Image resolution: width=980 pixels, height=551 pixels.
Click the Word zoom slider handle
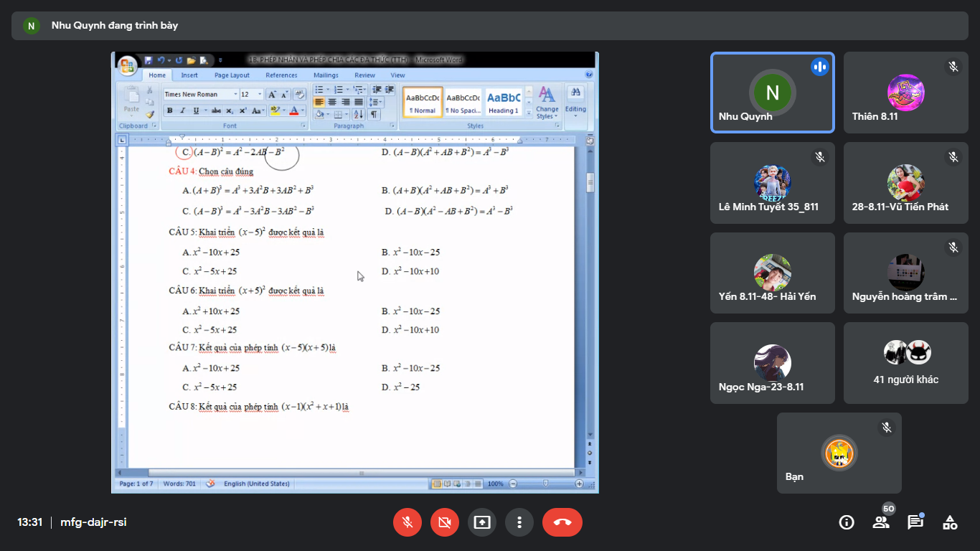(545, 484)
